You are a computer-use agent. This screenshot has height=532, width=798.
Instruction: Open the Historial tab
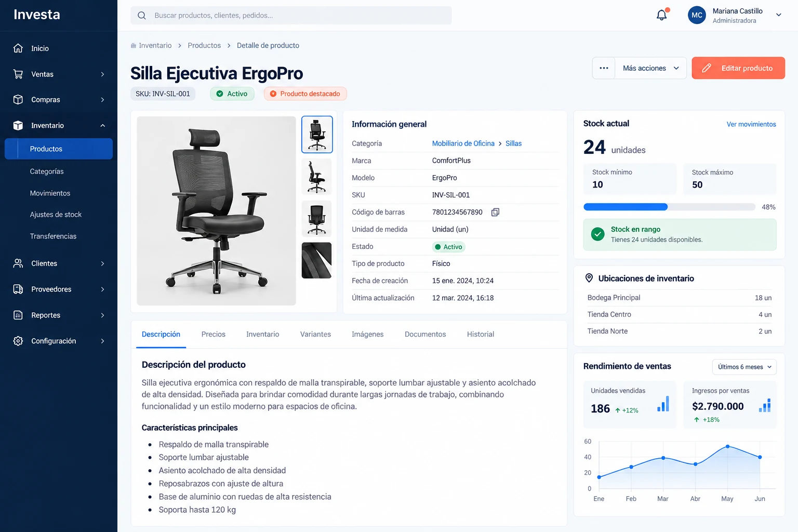pos(481,334)
